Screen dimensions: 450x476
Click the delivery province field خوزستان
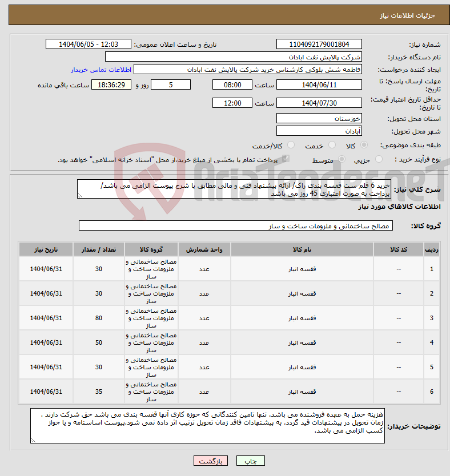(x=319, y=118)
